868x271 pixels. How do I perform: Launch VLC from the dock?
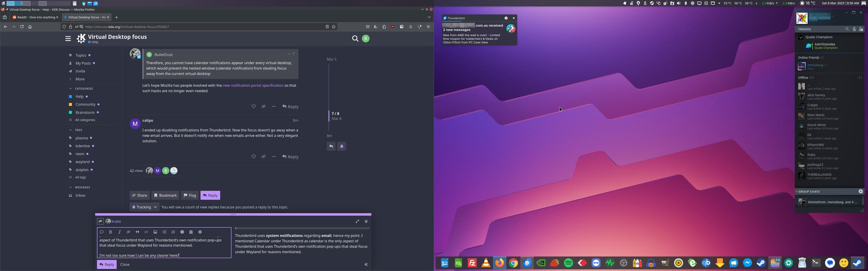[x=486, y=263]
